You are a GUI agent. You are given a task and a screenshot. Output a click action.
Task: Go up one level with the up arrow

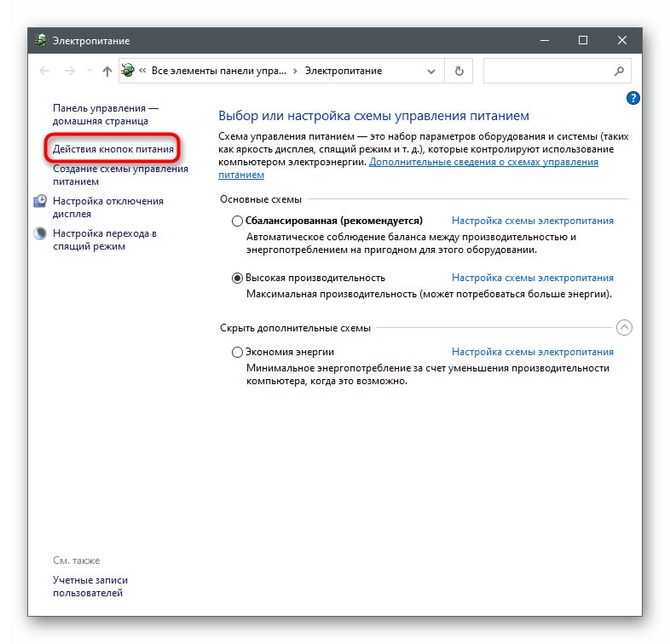107,71
